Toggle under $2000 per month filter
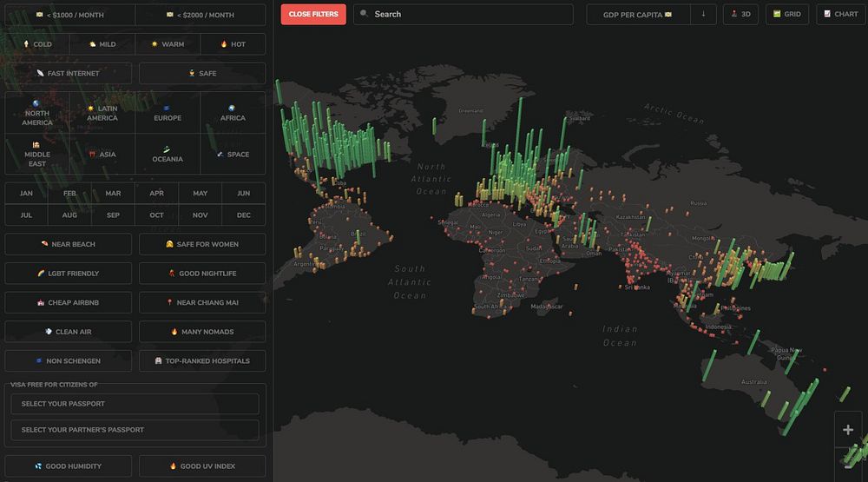868x482 pixels. click(x=201, y=15)
